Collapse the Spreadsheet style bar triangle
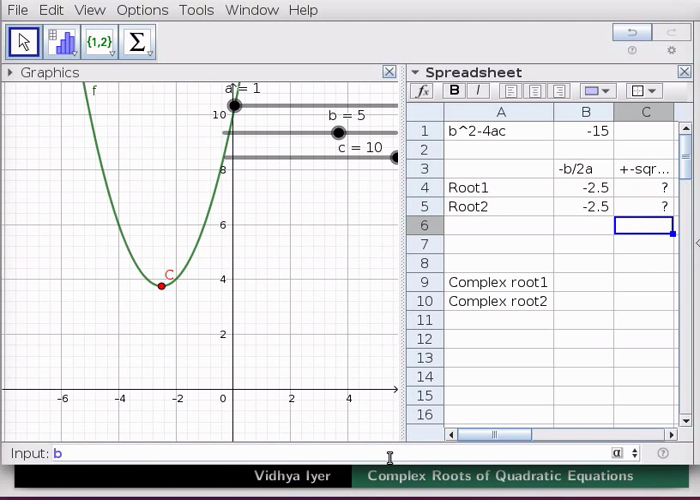 click(x=415, y=72)
